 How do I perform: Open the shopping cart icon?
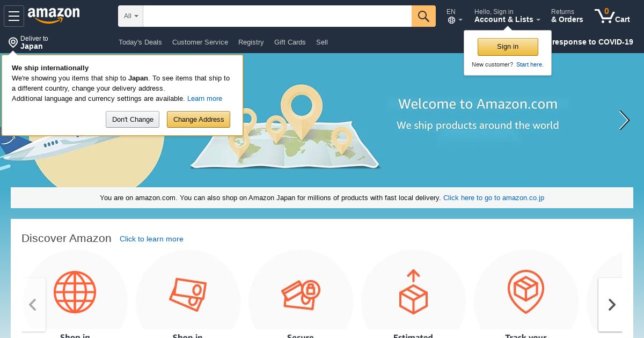coord(612,16)
